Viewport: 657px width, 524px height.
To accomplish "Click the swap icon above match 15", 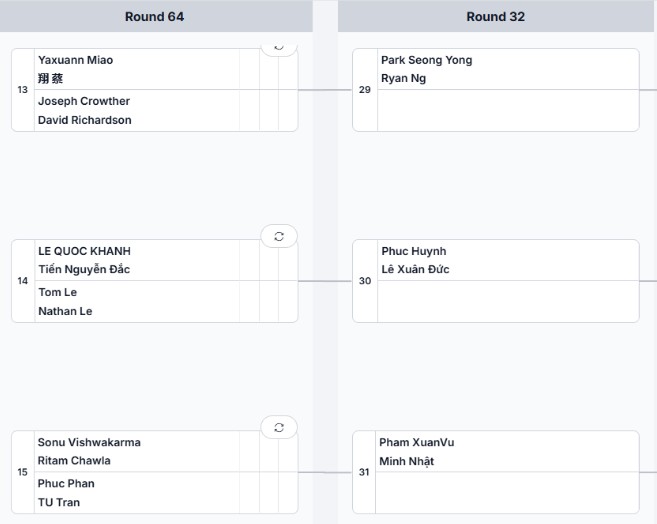I will (x=279, y=427).
